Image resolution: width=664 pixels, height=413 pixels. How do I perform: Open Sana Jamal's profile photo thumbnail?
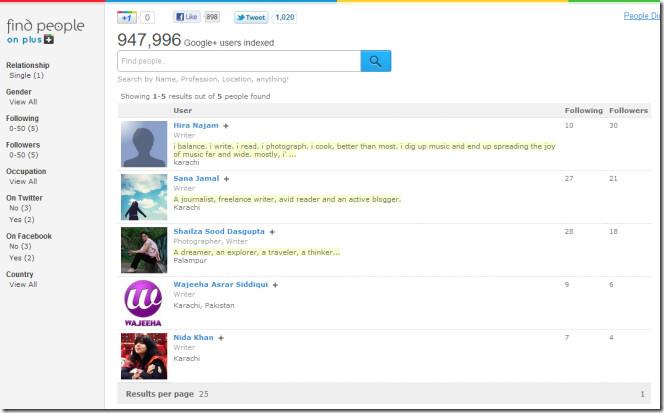pos(144,197)
